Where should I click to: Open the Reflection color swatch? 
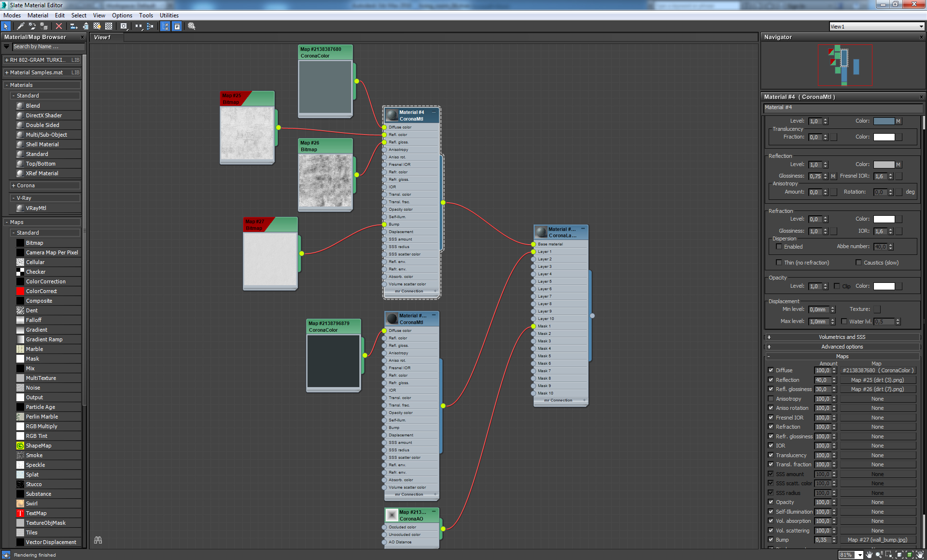pos(884,165)
